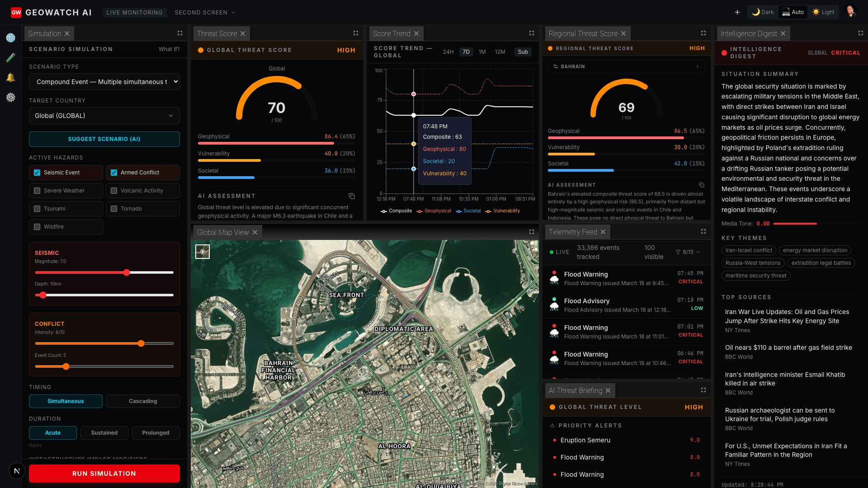Toggle the Sub scores button
The image size is (868, 488).
[523, 52]
